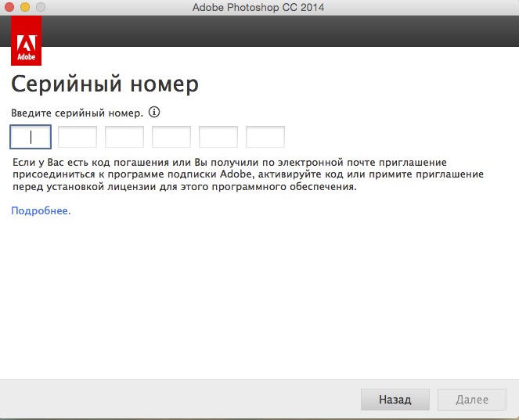519x420 pixels.
Task: Choose the fifth serial number field
Action: [x=218, y=137]
